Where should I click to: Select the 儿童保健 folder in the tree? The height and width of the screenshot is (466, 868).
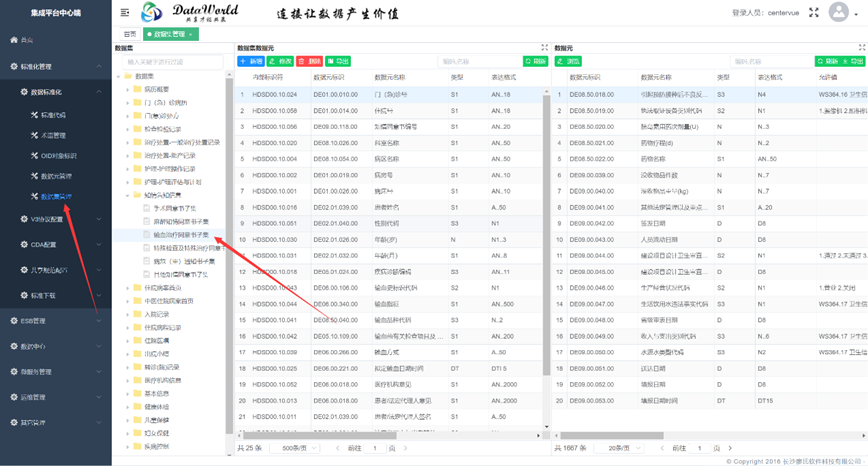point(157,420)
